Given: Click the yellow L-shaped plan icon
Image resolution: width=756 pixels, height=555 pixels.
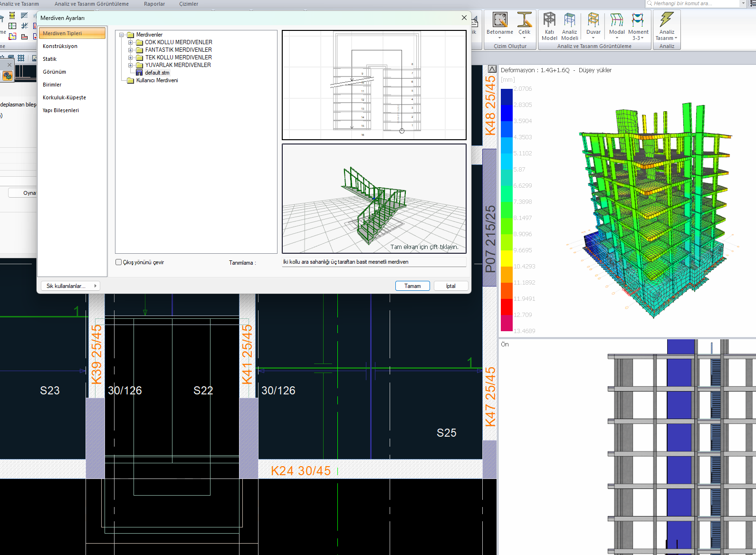Looking at the screenshot, I should [x=12, y=36].
